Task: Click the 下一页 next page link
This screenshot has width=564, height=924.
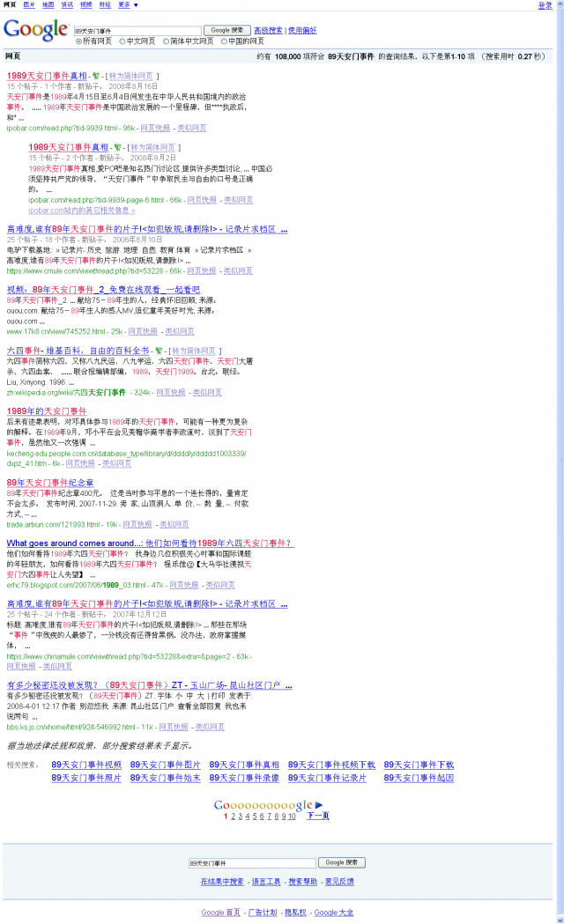Action: coord(318,817)
